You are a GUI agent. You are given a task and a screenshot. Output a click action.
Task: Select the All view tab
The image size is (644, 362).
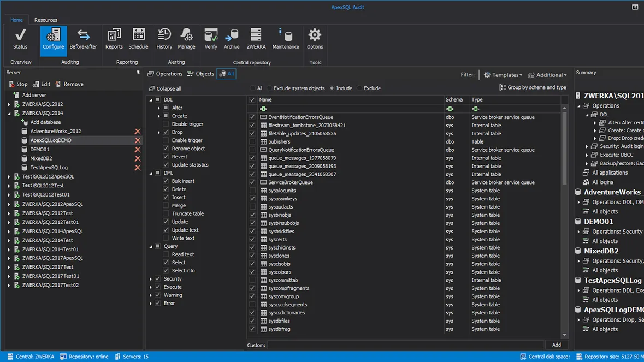point(226,74)
